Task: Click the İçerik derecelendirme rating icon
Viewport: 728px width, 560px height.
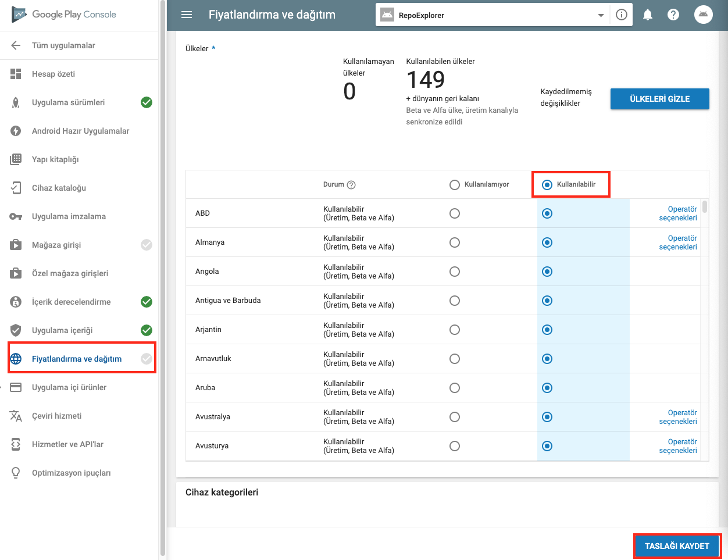Action: coord(16,302)
